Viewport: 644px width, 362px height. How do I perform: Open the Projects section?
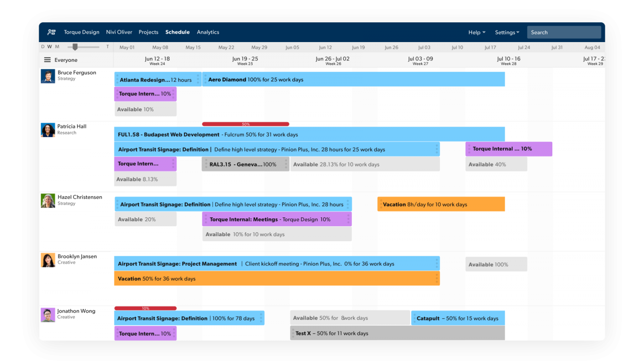pyautogui.click(x=148, y=32)
